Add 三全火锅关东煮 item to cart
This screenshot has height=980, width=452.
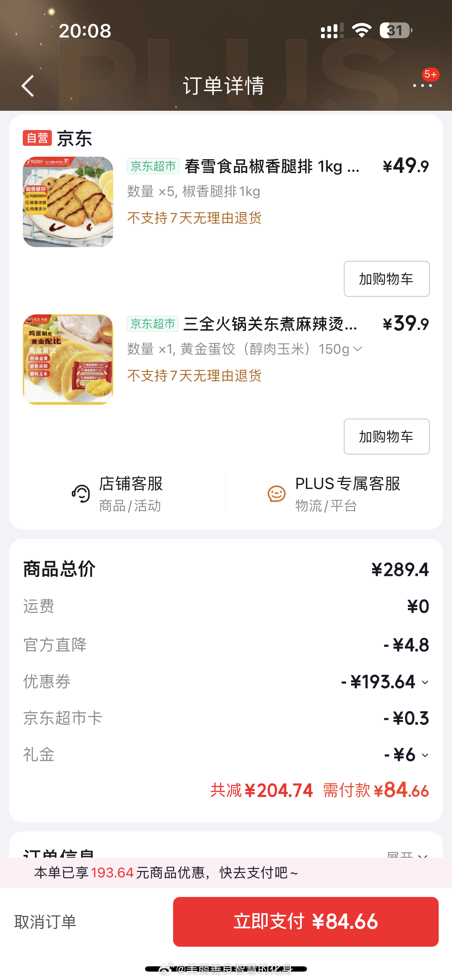(x=386, y=437)
